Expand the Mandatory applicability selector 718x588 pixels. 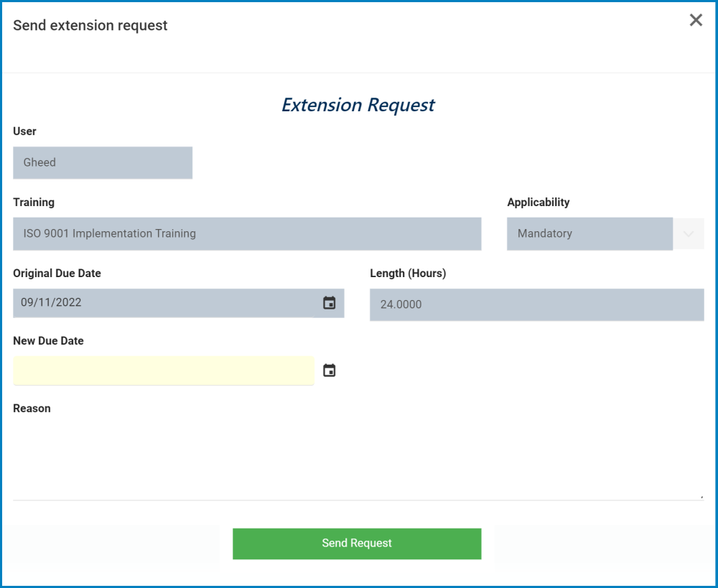[x=689, y=233]
